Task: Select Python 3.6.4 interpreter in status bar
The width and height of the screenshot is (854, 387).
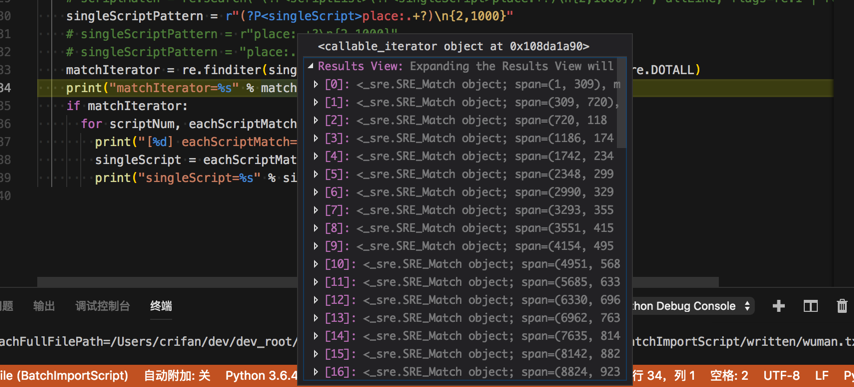Action: [x=261, y=376]
